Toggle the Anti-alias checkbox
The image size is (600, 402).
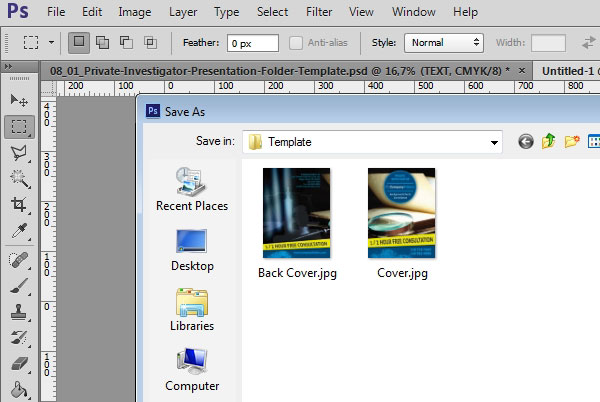296,43
